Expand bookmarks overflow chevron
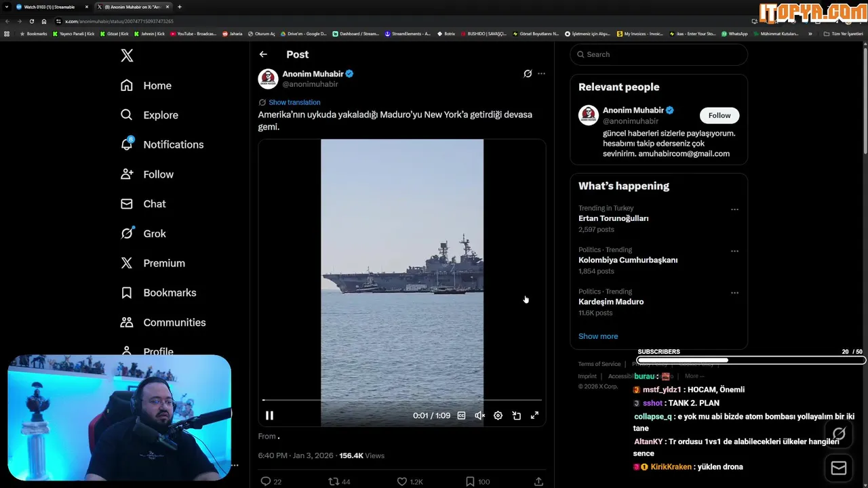Screen dimensions: 868x488 810,34
